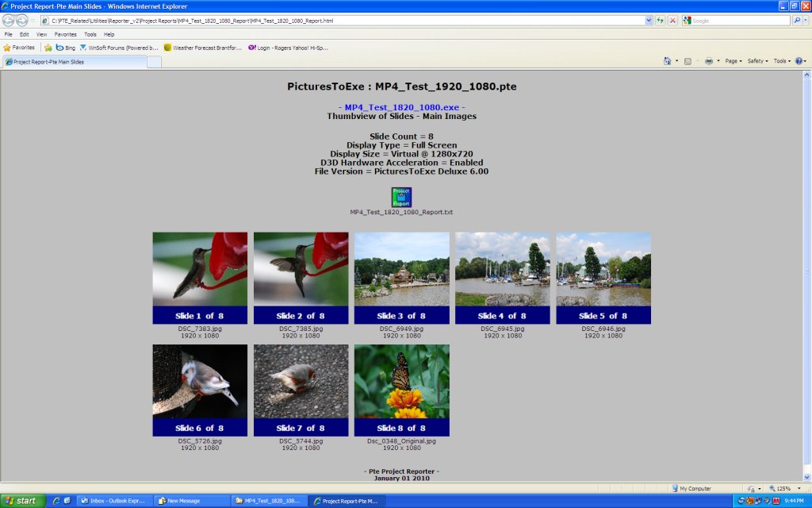Open the command bar Tools dropdown
This screenshot has height=508, width=812.
coord(782,61)
